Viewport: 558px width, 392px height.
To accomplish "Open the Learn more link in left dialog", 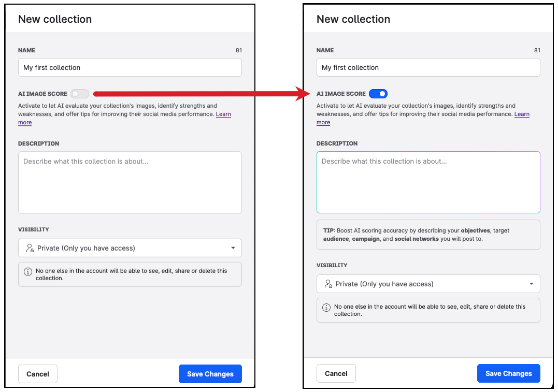I will pyautogui.click(x=223, y=114).
